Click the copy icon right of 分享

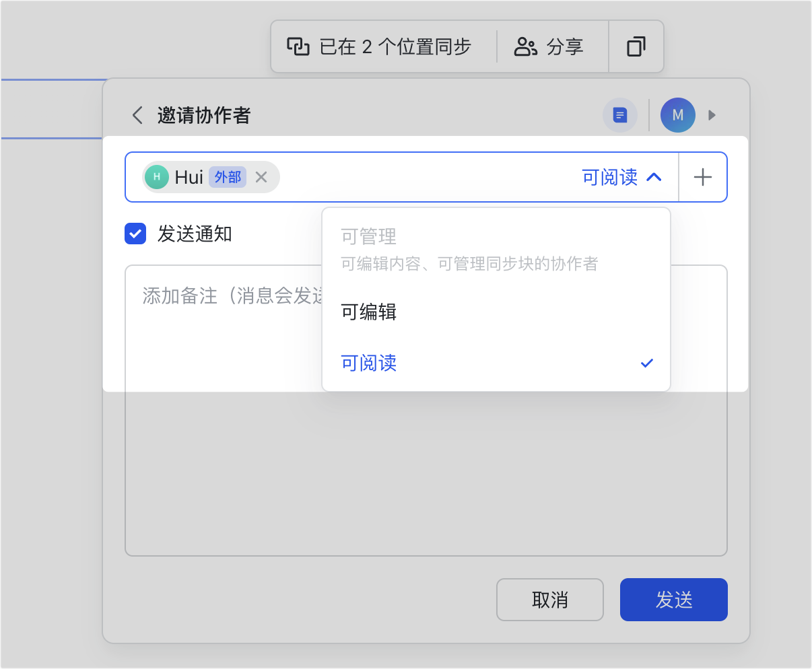click(636, 46)
